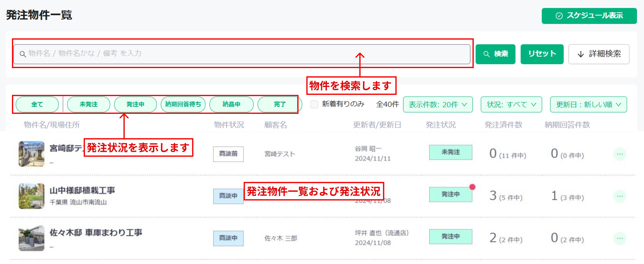Open more options menu for 山中様邸 row
Screen dimensions: 644x264
[x=620, y=196]
